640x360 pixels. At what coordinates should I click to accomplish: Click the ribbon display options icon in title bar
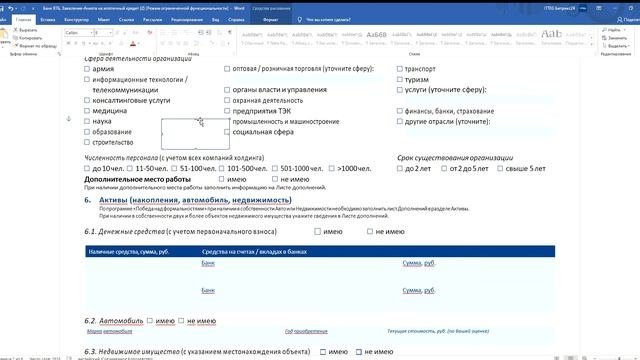[599, 8]
